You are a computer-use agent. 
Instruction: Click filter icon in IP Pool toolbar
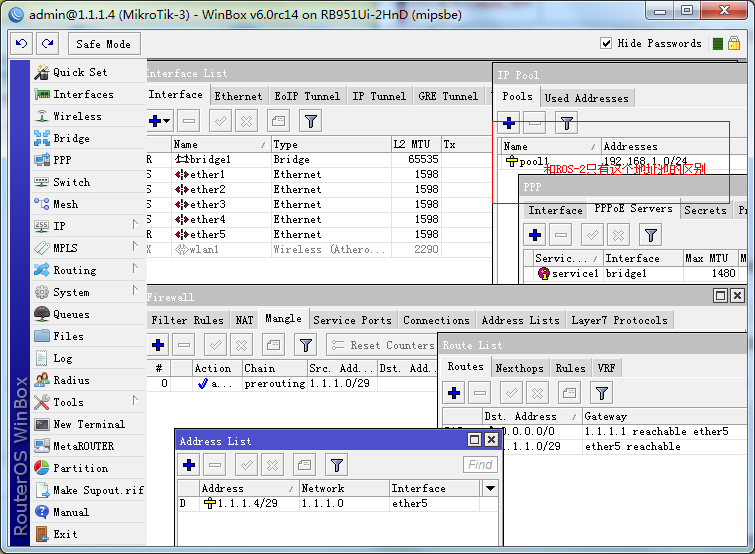[x=566, y=123]
